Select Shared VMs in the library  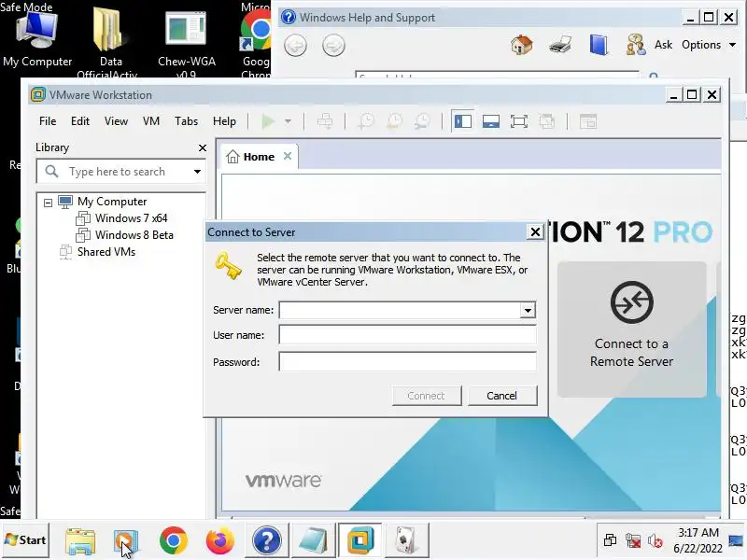point(106,252)
